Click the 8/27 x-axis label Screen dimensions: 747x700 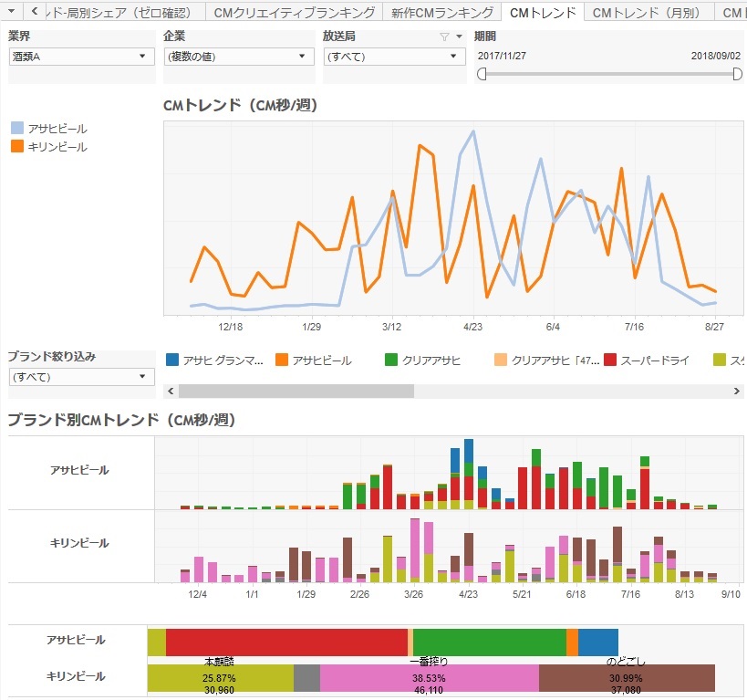click(714, 327)
